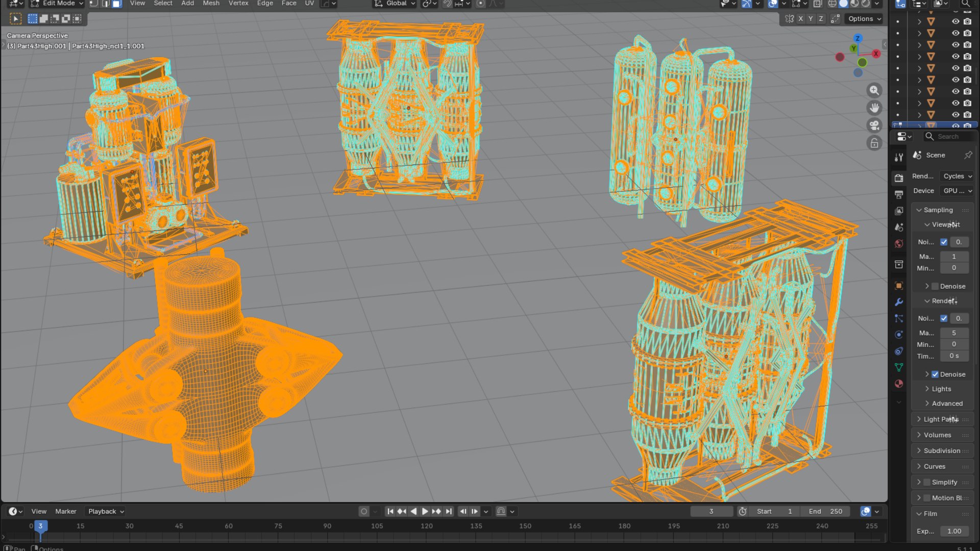Click Playback button in timeline
980x551 pixels.
coord(106,512)
